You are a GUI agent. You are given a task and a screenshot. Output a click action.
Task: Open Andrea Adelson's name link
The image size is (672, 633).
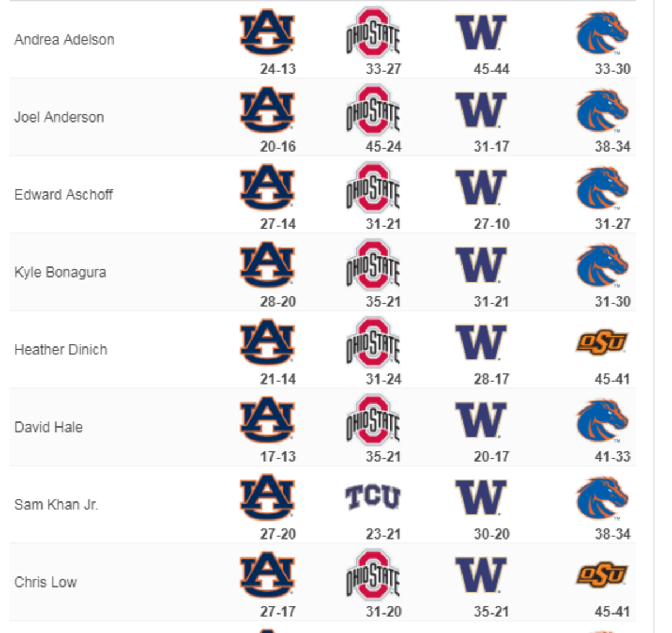(64, 40)
